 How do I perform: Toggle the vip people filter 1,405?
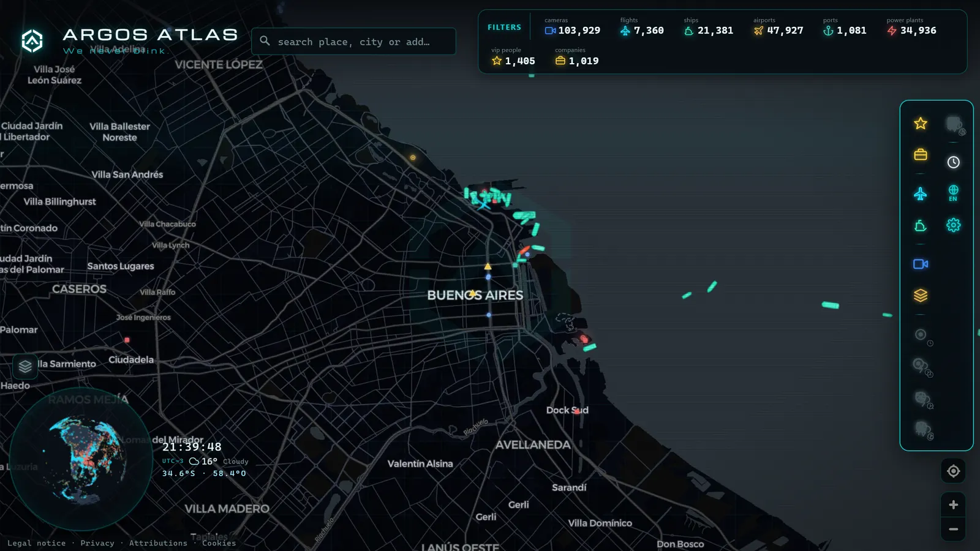click(x=513, y=57)
